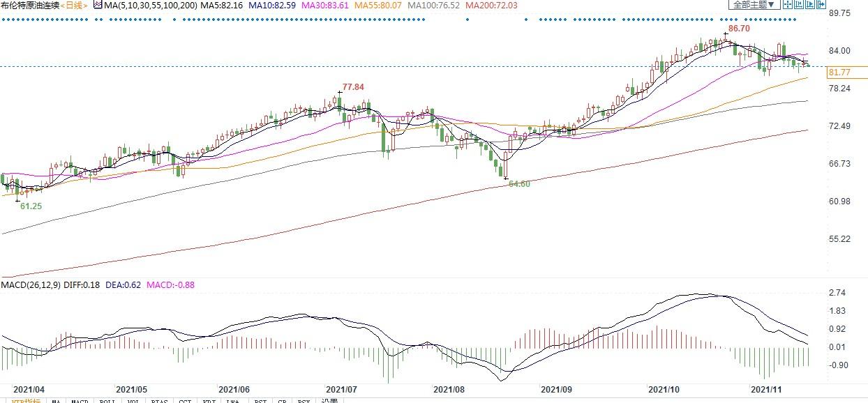Select the KDJ indicator tab
Image resolution: width=868 pixels, height=403 pixels.
pyautogui.click(x=208, y=402)
